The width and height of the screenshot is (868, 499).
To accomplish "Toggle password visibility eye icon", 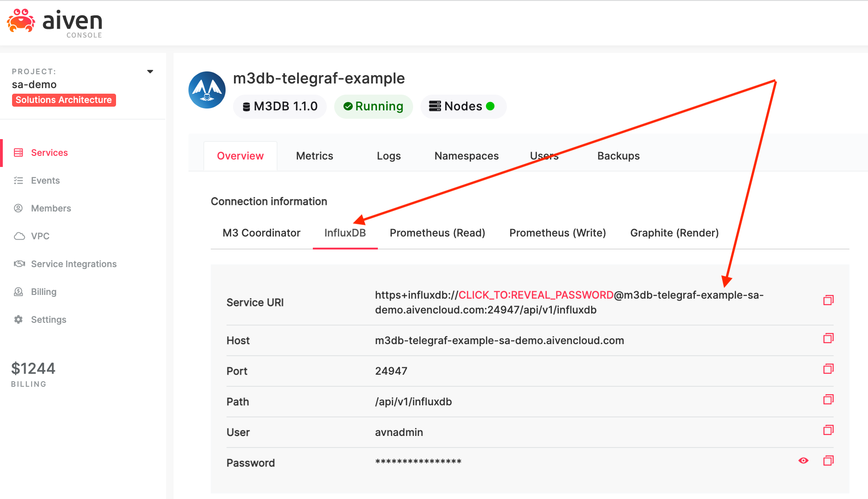I will click(x=803, y=461).
